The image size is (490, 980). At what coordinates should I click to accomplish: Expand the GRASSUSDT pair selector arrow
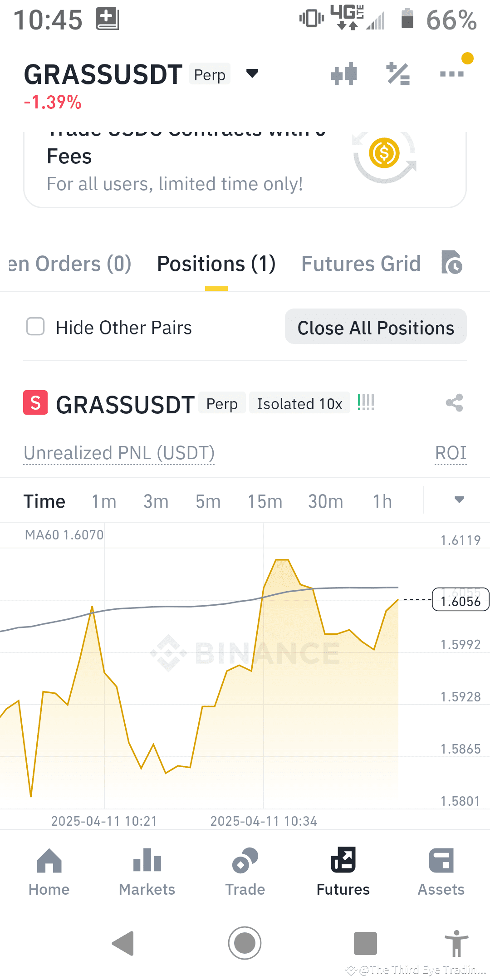252,73
